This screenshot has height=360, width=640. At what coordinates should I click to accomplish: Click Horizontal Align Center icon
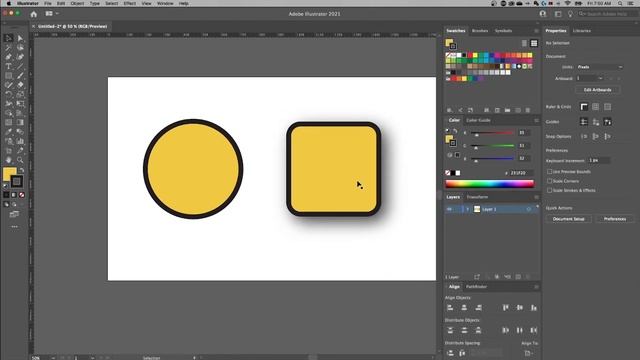[x=464, y=308]
